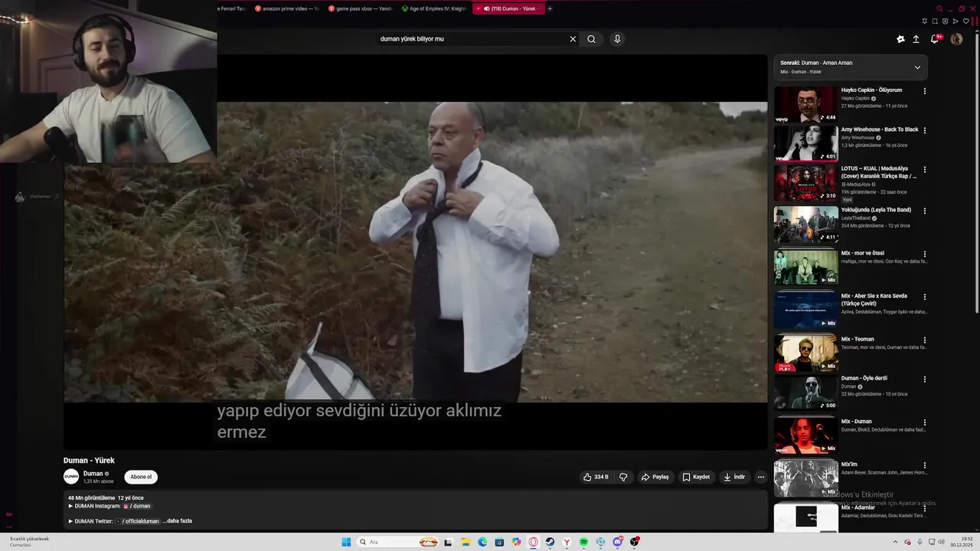980x551 pixels.
Task: Open options menu for Mix - mor ve ötesi
Action: pos(924,254)
